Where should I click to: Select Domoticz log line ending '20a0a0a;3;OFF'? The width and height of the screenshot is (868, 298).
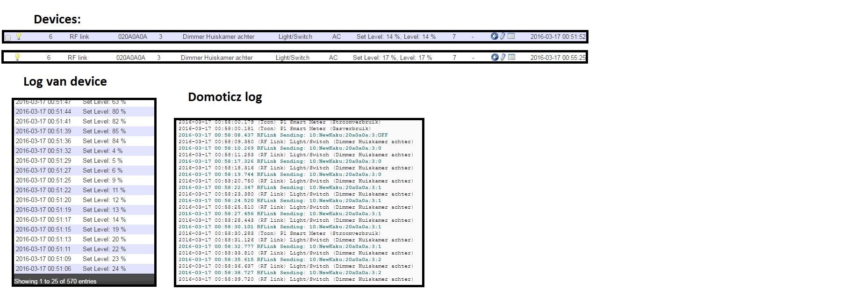pos(283,135)
